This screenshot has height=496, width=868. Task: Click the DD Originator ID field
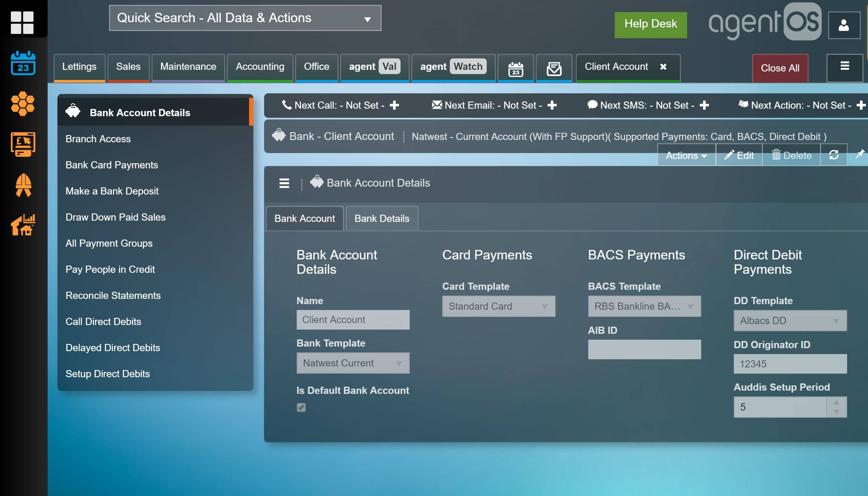click(790, 364)
